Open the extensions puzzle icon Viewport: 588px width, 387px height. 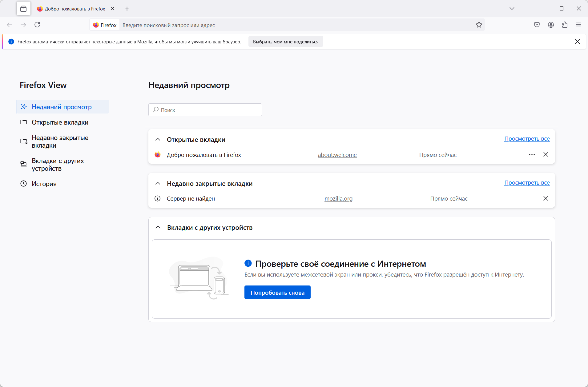tap(565, 25)
